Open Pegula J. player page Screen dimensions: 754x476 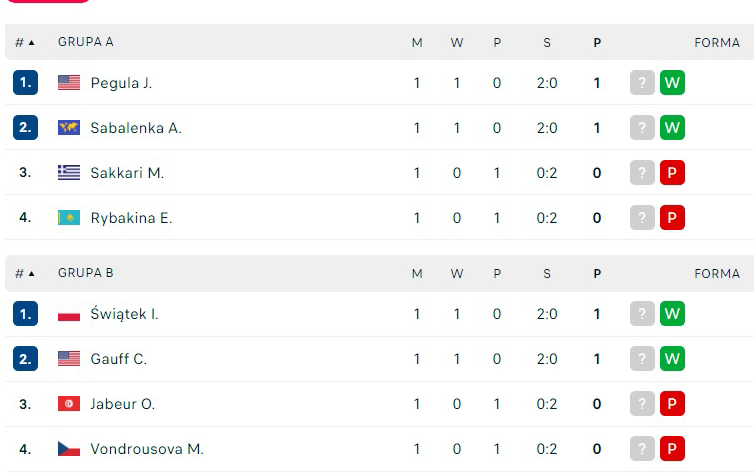[121, 83]
